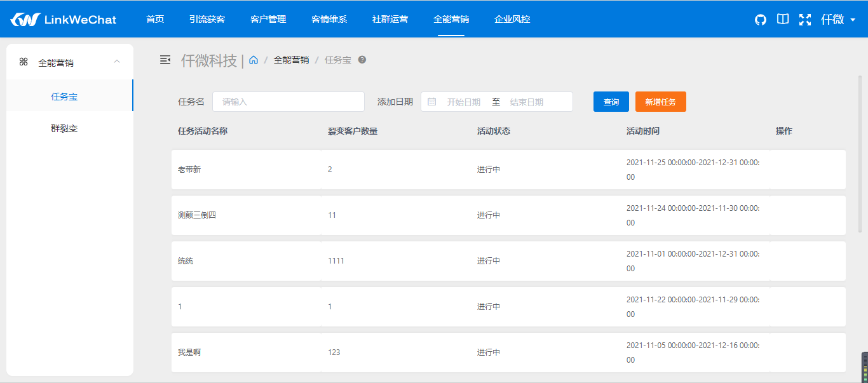Click the 开始日期 date field
The image size is (868, 383).
click(x=464, y=102)
